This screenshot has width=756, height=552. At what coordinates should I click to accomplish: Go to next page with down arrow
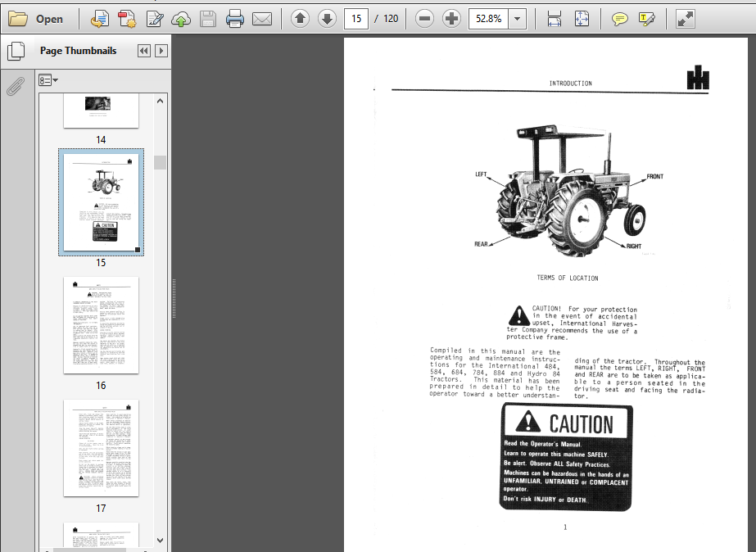tap(327, 19)
